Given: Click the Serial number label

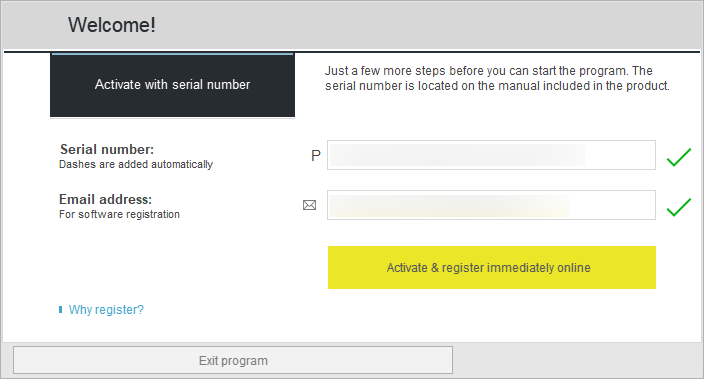Looking at the screenshot, I should coord(107,149).
